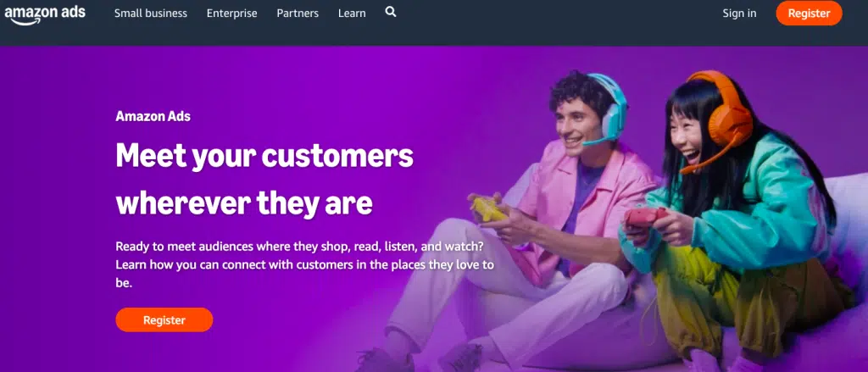The image size is (868, 372).
Task: Click the small 'Amazon Ads' label above headline
Action: 153,116
